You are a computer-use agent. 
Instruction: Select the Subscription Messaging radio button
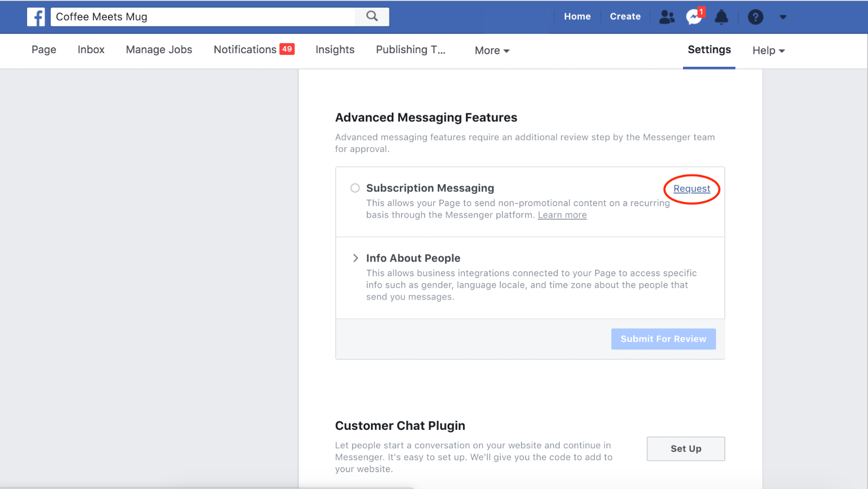point(355,188)
